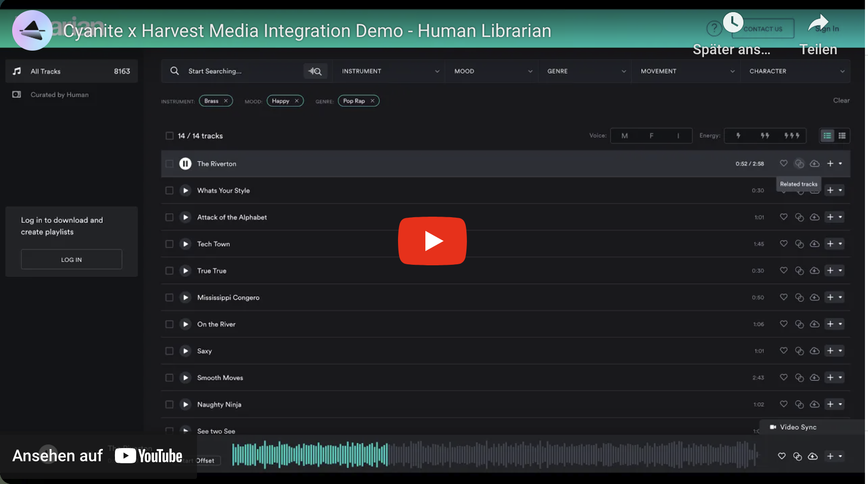Favorite The Riverton with heart icon
Image resolution: width=868 pixels, height=484 pixels.
click(x=783, y=163)
